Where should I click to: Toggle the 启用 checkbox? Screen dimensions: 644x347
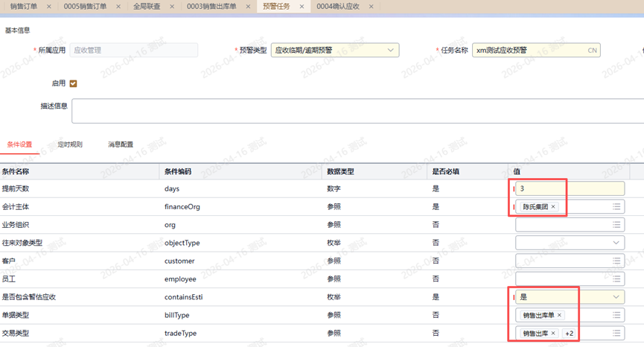(73, 83)
